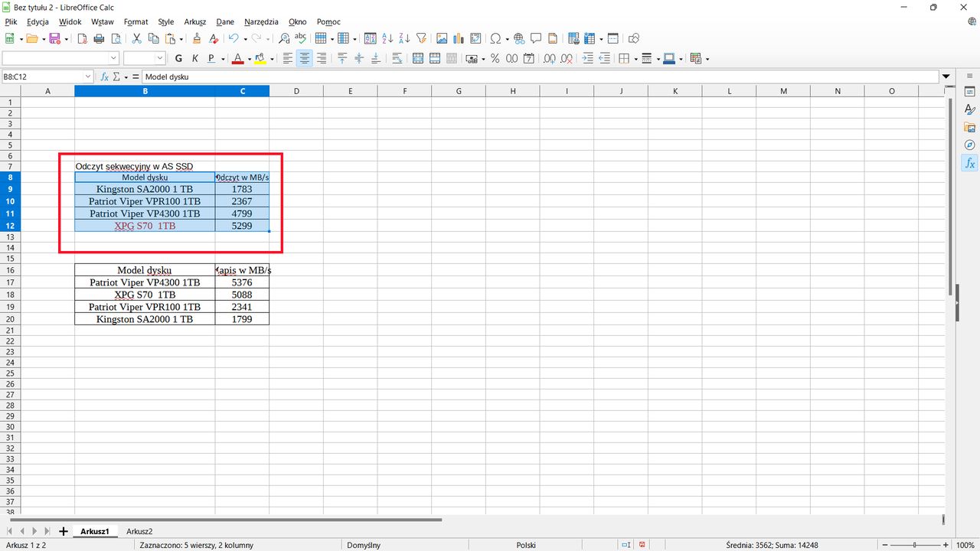Open the Plik menu

tap(11, 22)
